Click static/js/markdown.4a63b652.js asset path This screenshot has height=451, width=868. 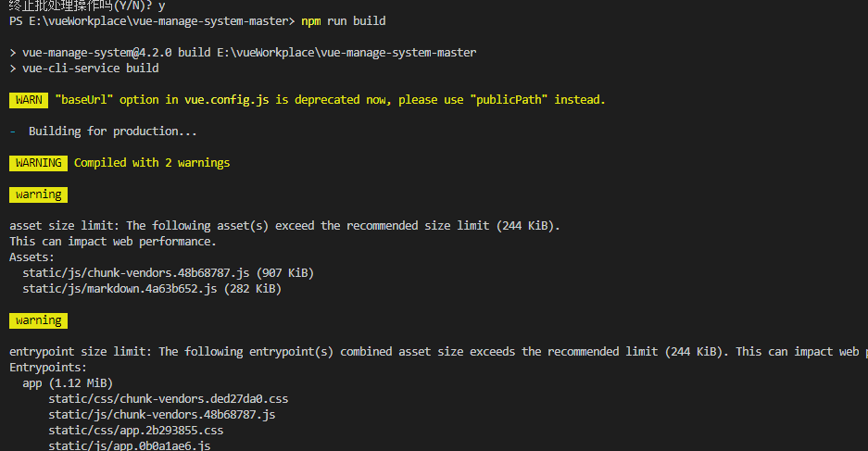(120, 289)
